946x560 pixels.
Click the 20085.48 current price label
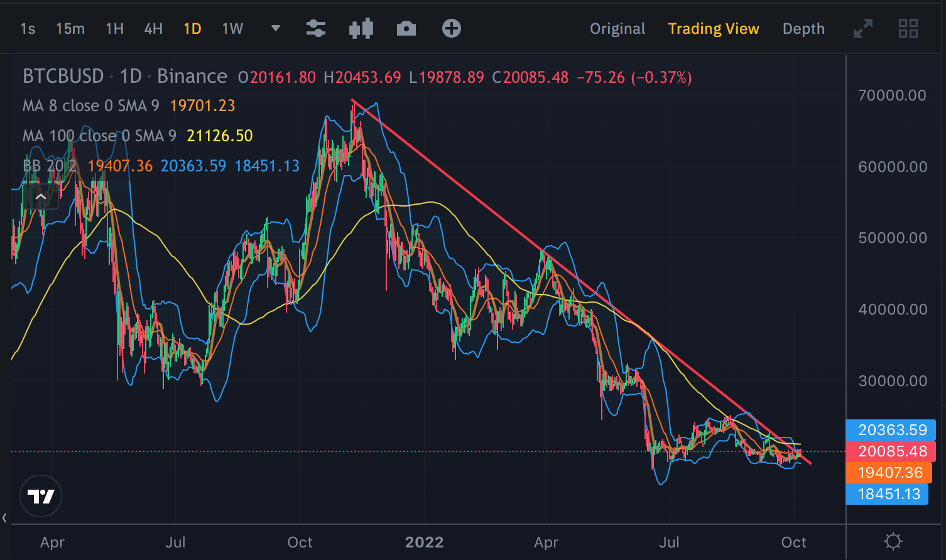(891, 451)
